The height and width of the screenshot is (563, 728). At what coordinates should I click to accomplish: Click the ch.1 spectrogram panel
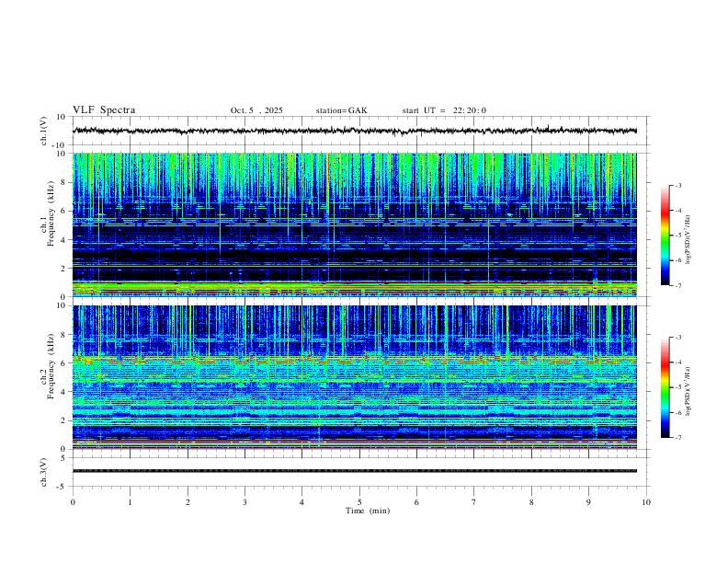point(355,224)
